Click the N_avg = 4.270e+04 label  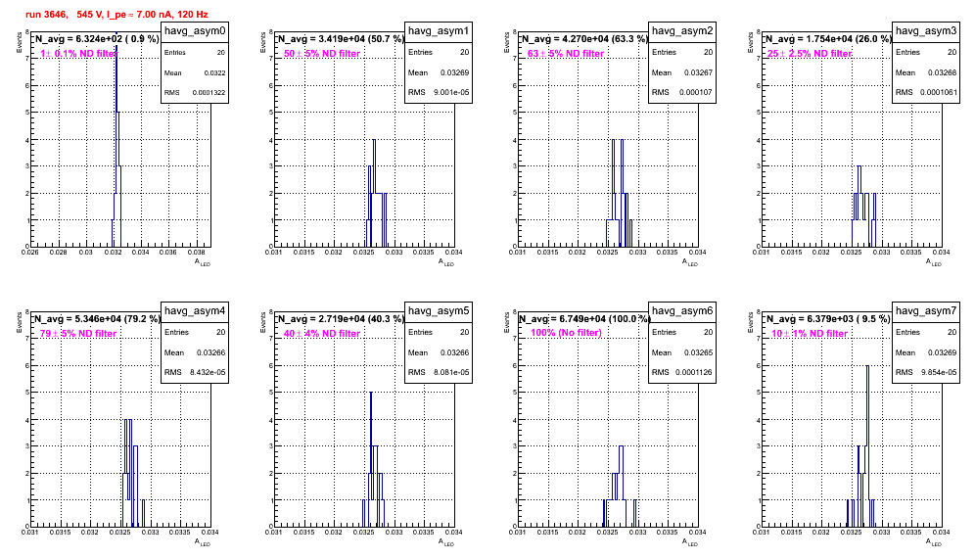pyautogui.click(x=584, y=39)
